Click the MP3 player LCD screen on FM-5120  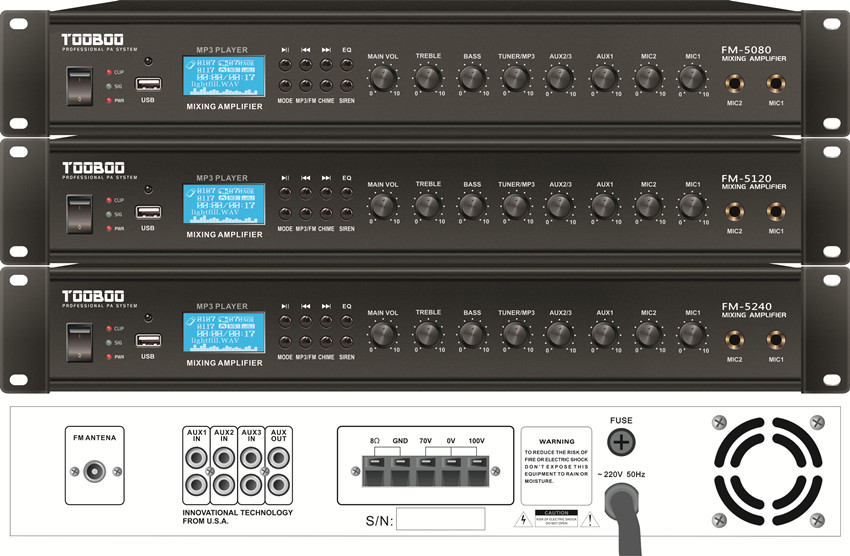[224, 204]
